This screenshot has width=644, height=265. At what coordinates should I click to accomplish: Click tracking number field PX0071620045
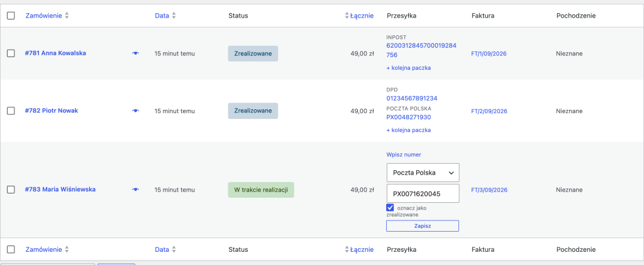(x=423, y=193)
